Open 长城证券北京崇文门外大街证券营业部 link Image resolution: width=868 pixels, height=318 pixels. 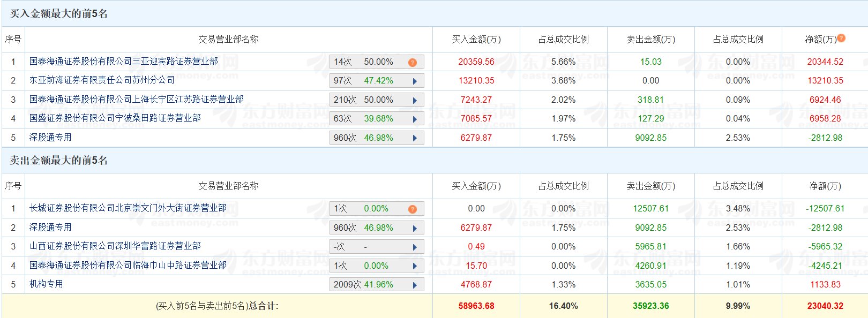(x=128, y=208)
